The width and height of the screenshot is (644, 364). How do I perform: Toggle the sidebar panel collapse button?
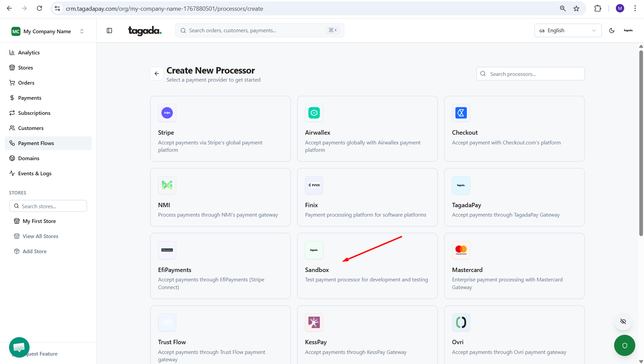[109, 31]
